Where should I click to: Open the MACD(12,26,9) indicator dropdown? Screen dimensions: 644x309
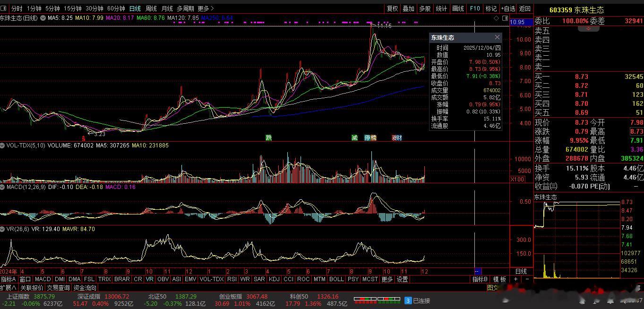(x=3, y=187)
